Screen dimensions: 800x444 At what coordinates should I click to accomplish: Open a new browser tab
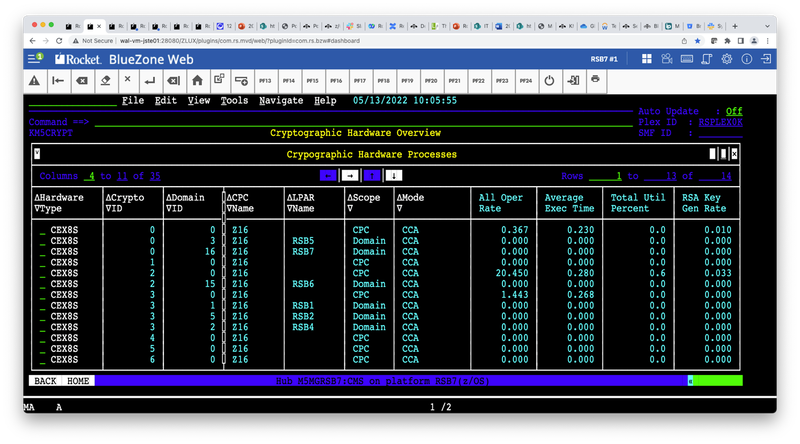(x=735, y=26)
